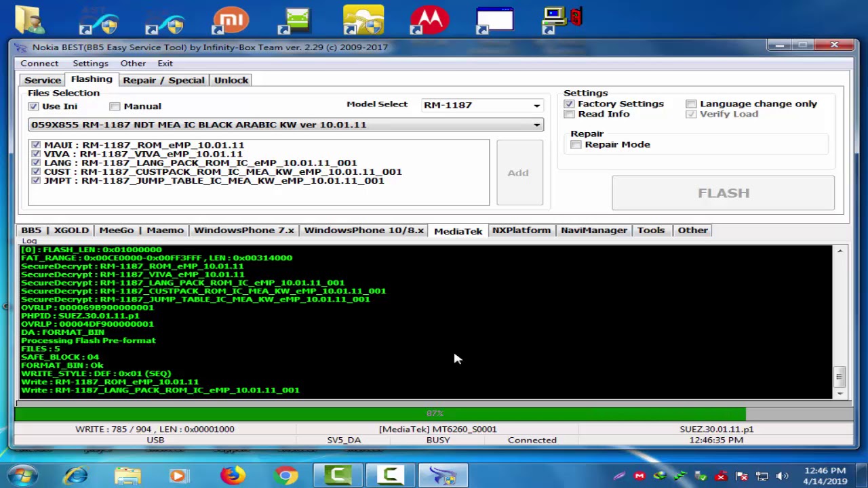Select the Maemo platform tab

[x=165, y=230]
